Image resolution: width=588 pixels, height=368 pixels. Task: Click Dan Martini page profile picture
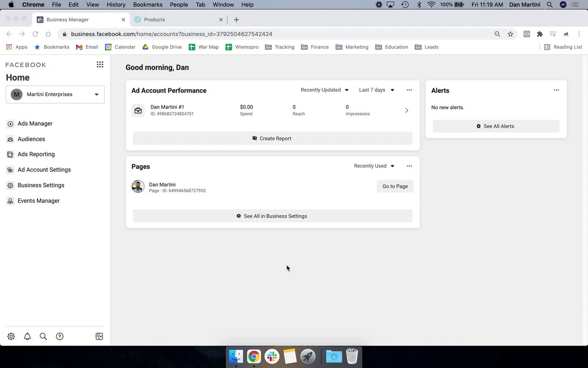[x=138, y=186]
